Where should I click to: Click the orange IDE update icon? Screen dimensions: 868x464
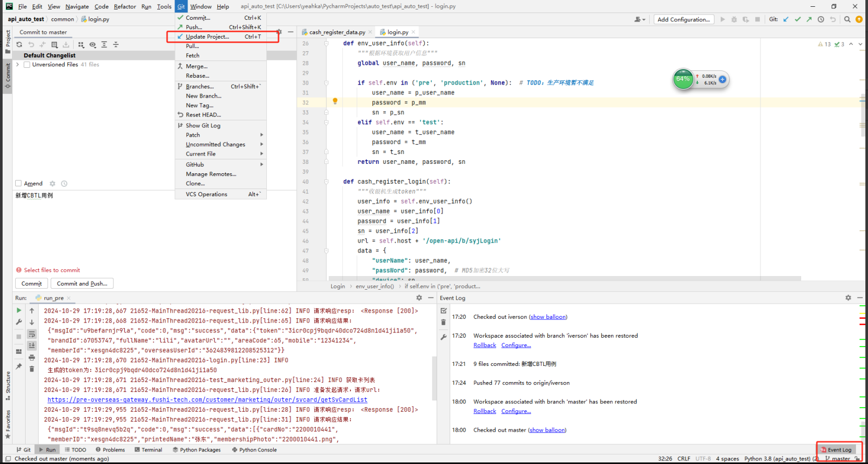(859, 19)
